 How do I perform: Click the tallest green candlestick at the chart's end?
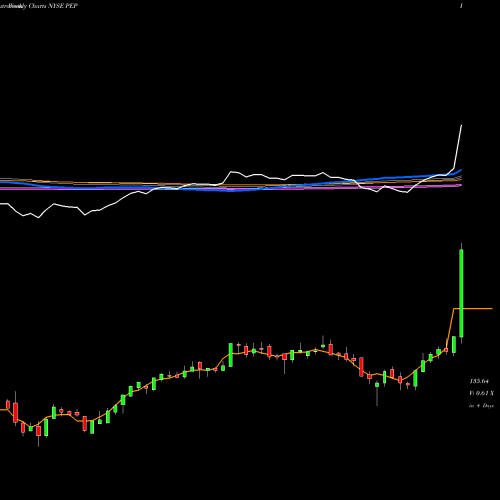pos(461,293)
